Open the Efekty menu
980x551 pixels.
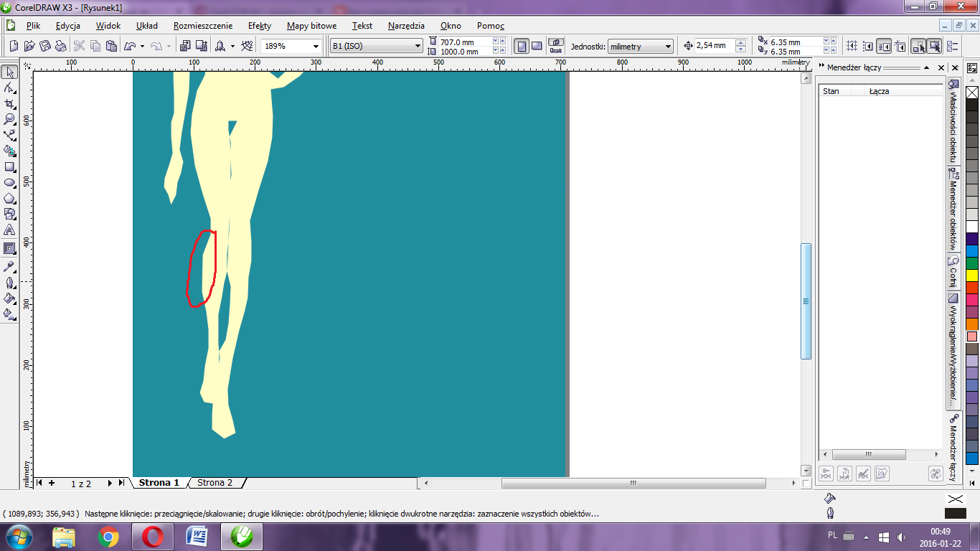tap(259, 25)
